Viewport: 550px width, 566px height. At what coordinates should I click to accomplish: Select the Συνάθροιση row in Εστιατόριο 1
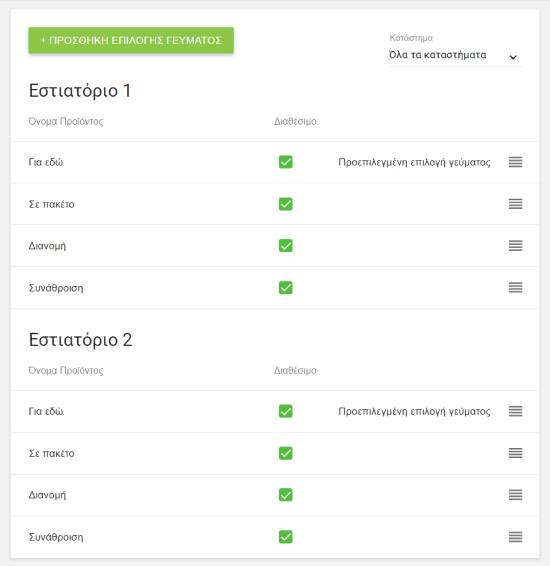(x=275, y=288)
